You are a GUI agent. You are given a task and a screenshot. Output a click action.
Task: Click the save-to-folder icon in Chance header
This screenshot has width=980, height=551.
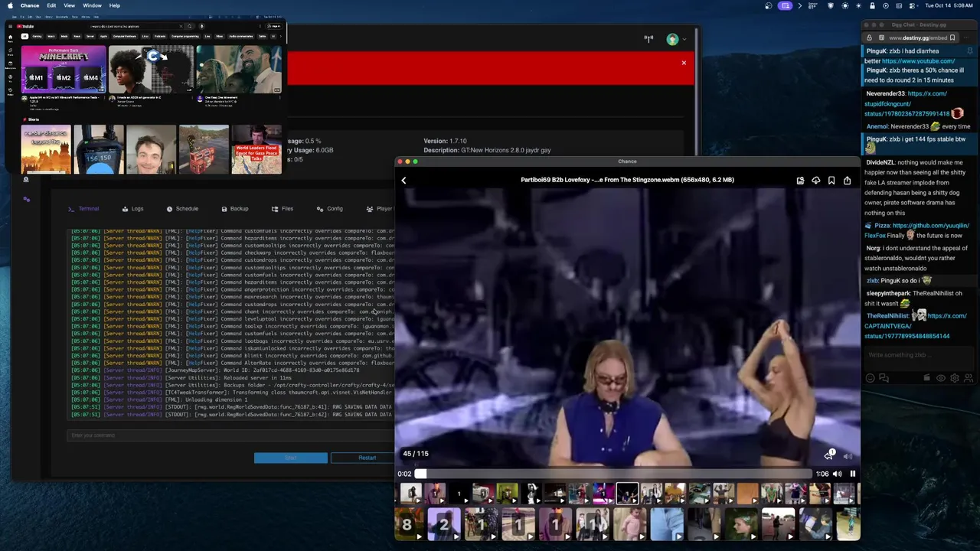pos(800,181)
